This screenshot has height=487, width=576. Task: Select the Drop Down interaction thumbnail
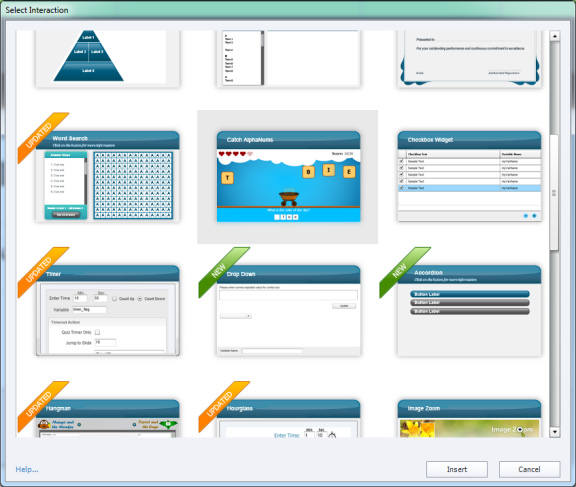click(x=288, y=311)
